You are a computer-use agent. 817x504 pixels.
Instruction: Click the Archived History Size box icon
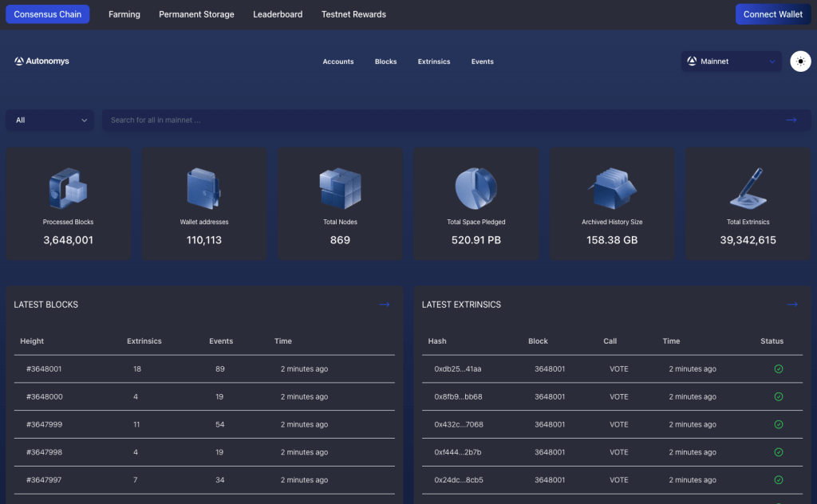click(x=612, y=189)
